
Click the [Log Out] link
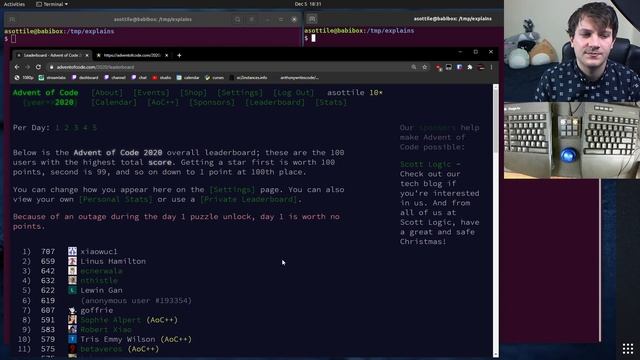[x=293, y=93]
